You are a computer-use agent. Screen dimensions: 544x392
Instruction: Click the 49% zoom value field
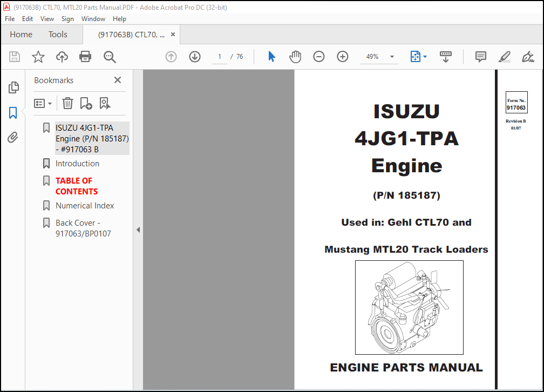pyautogui.click(x=372, y=57)
